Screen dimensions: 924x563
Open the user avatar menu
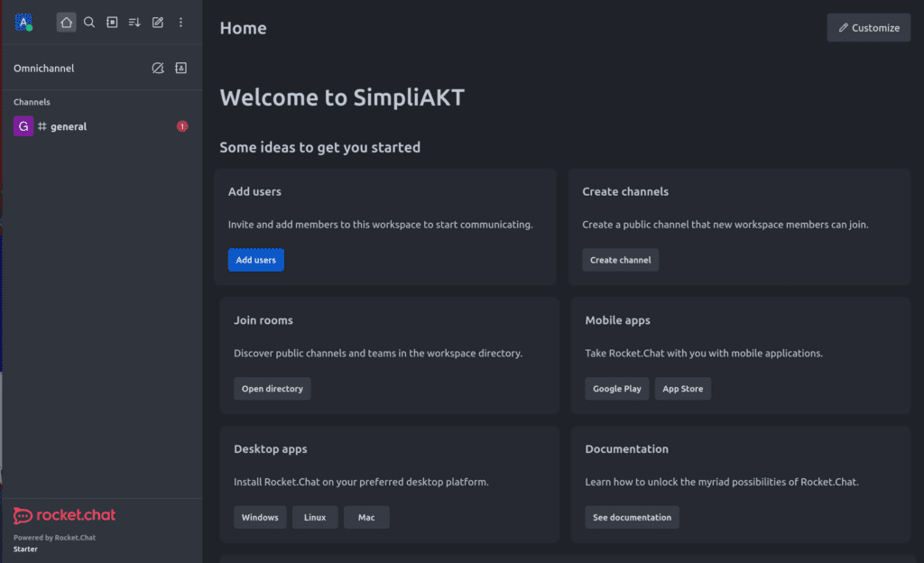[23, 23]
